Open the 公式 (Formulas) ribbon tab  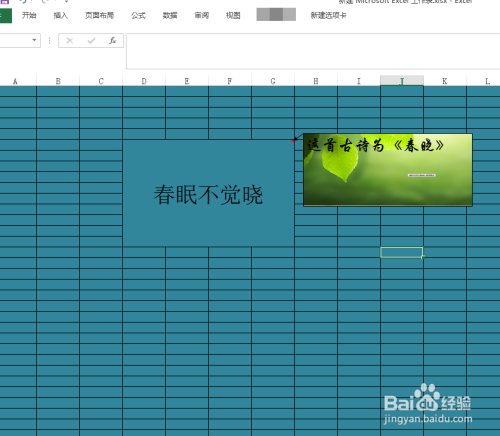[138, 15]
